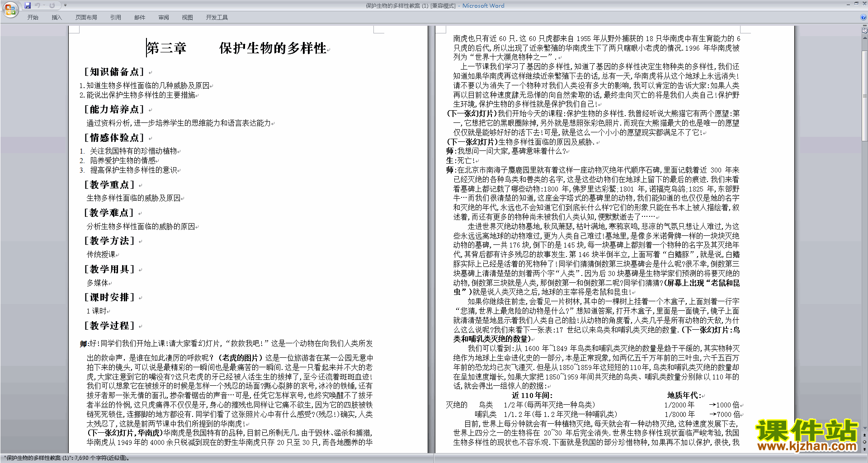
Task: Click the [教学难点] heading
Action: pyautogui.click(x=109, y=213)
